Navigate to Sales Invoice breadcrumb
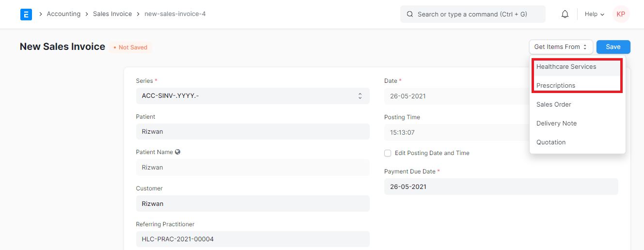644x250 pixels. (x=112, y=14)
